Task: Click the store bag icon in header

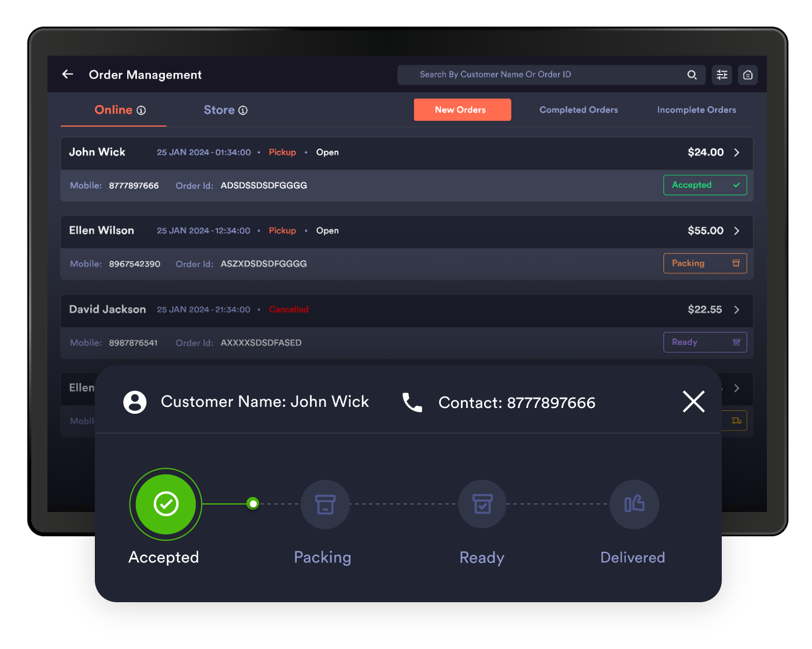Action: coord(747,75)
